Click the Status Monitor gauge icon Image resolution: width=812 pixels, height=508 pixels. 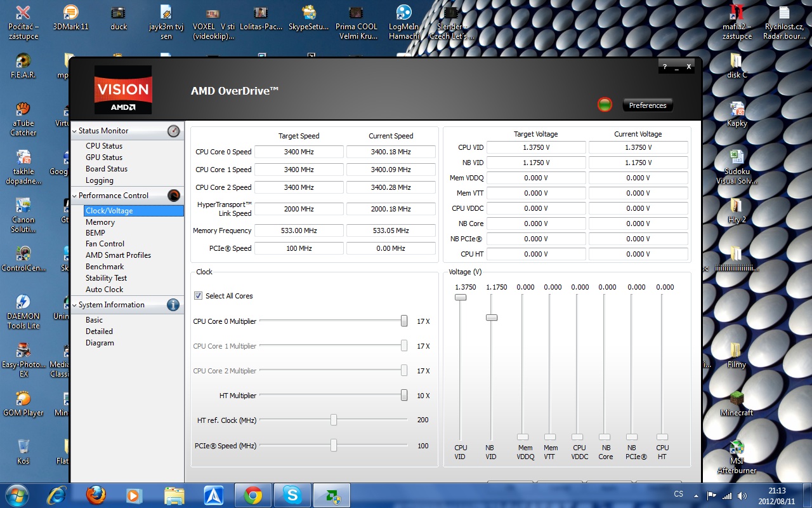(173, 131)
